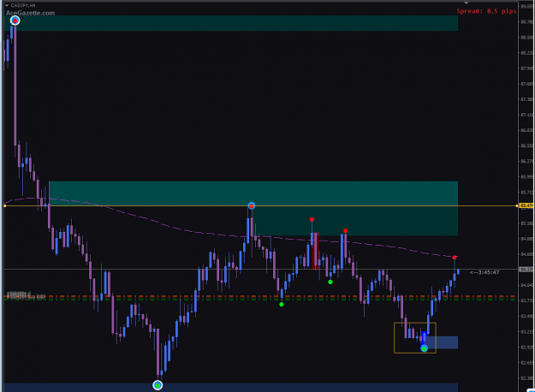The width and height of the screenshot is (535, 392).
Task: Select white-ringed red dot at top-left peak
Action: pos(15,21)
